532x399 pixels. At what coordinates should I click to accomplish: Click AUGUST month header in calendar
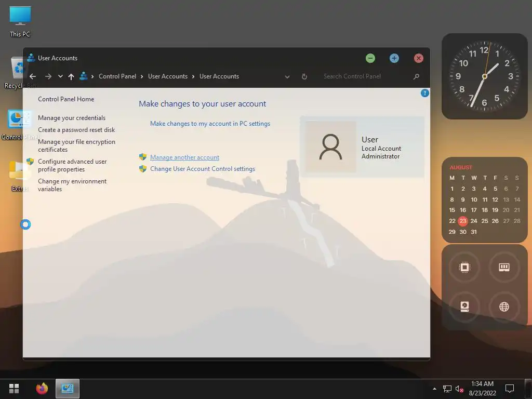[x=461, y=167]
